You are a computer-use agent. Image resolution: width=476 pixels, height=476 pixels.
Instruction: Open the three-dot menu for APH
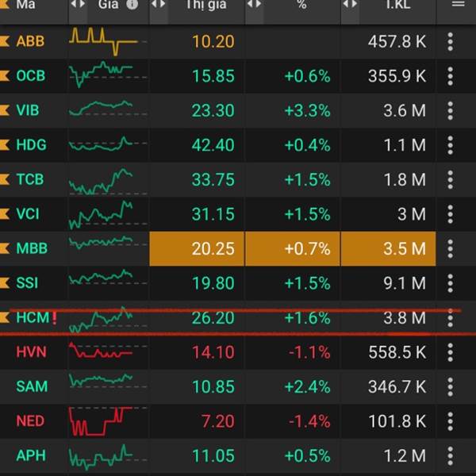pos(450,455)
